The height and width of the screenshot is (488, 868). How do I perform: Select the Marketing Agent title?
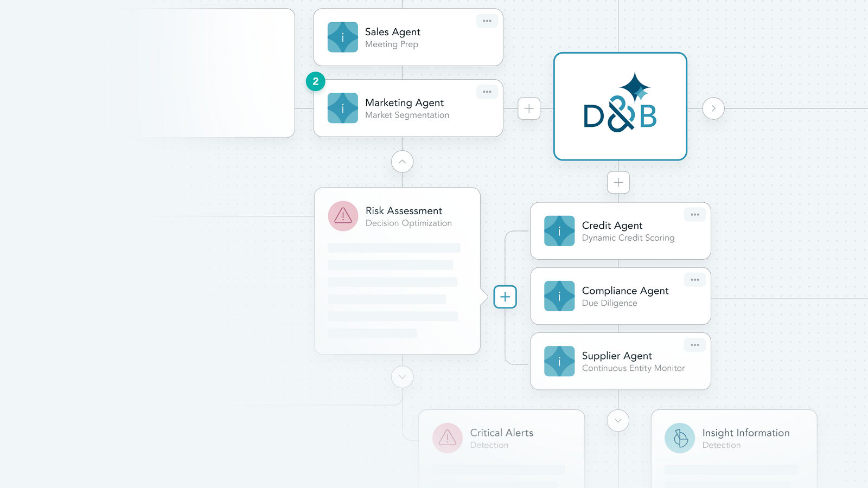(405, 102)
